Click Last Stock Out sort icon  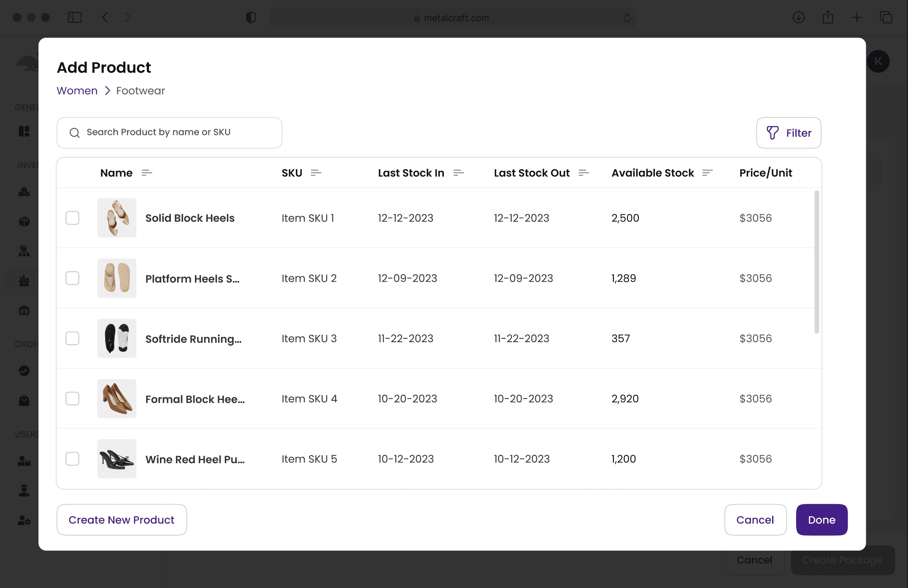[x=584, y=173]
